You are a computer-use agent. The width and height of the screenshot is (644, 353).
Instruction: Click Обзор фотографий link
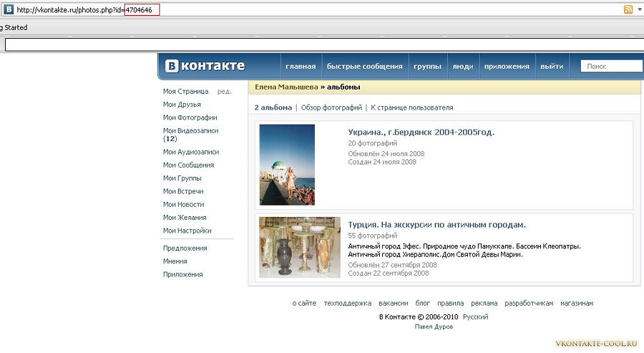331,108
